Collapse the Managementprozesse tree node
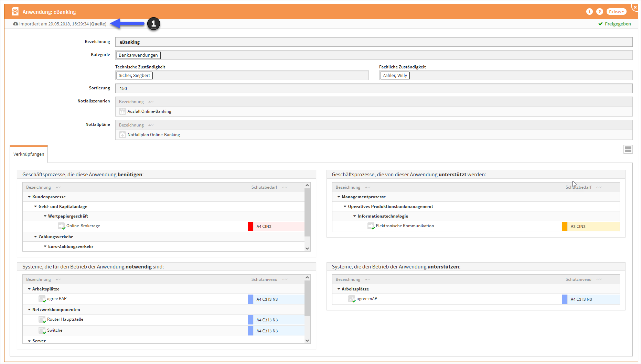The width and height of the screenshot is (641, 364). tap(339, 197)
